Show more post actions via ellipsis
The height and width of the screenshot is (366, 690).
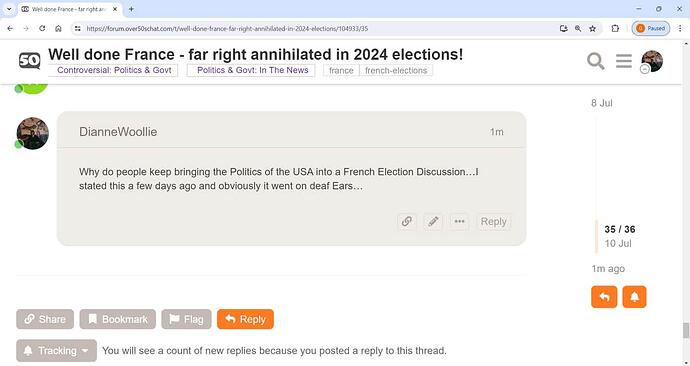459,221
